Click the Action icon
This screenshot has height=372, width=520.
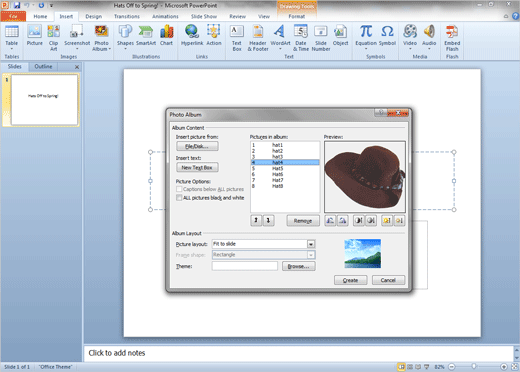214,36
